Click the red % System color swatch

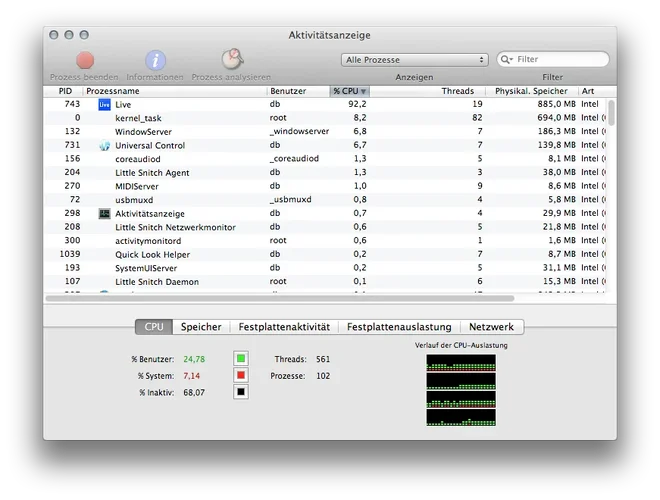[x=240, y=376]
